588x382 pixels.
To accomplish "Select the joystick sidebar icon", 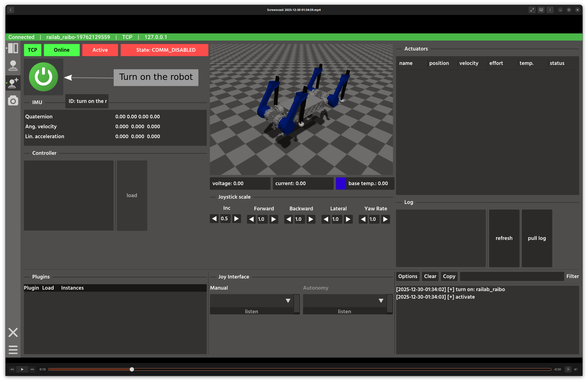I will coord(13,66).
